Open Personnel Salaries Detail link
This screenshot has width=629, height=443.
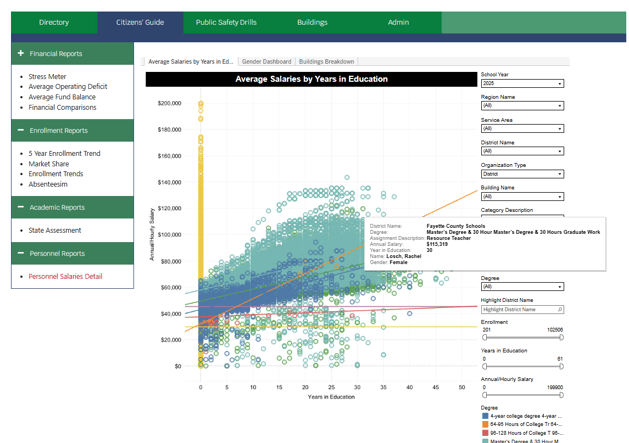(x=65, y=277)
